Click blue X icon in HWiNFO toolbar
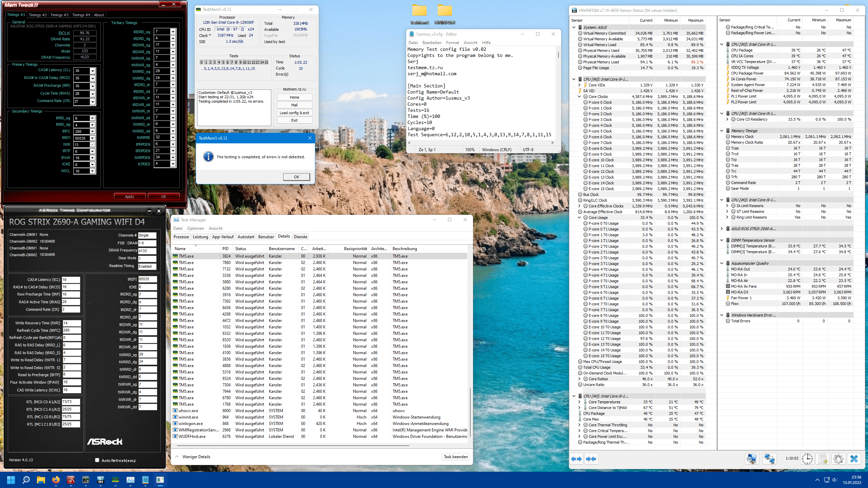The image size is (868, 488). click(x=854, y=459)
